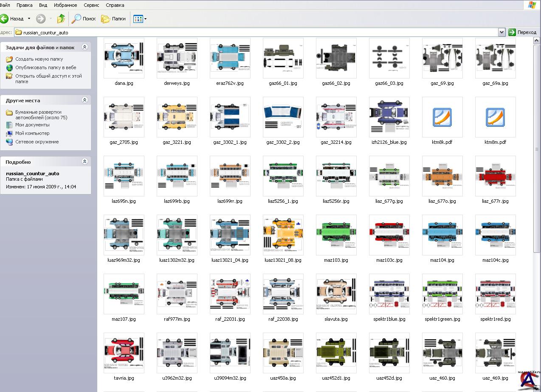Click the vertical scrollbar thumb
This screenshot has height=392, width=541.
[537, 148]
